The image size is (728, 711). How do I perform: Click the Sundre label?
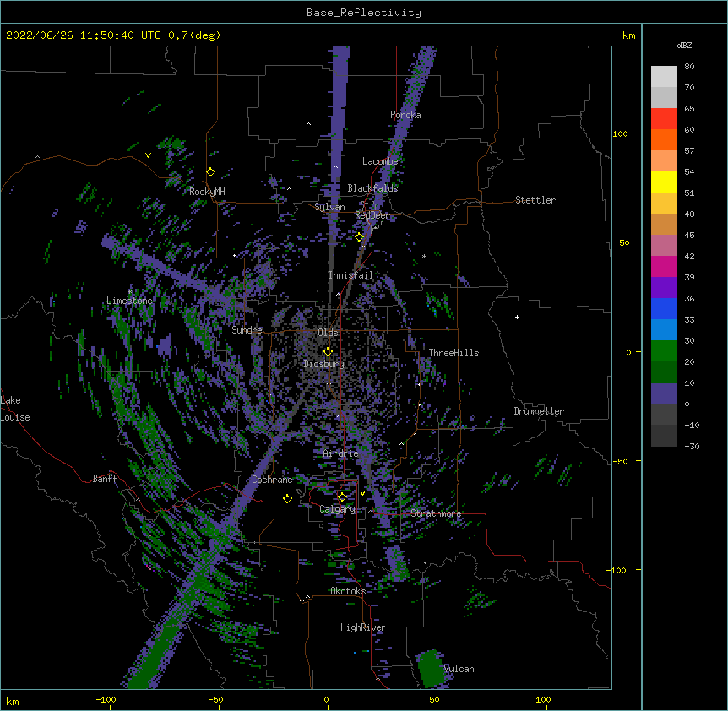click(247, 330)
